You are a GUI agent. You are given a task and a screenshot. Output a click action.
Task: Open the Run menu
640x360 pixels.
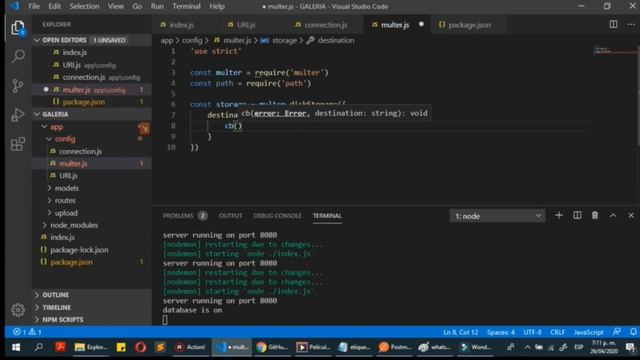tap(157, 6)
